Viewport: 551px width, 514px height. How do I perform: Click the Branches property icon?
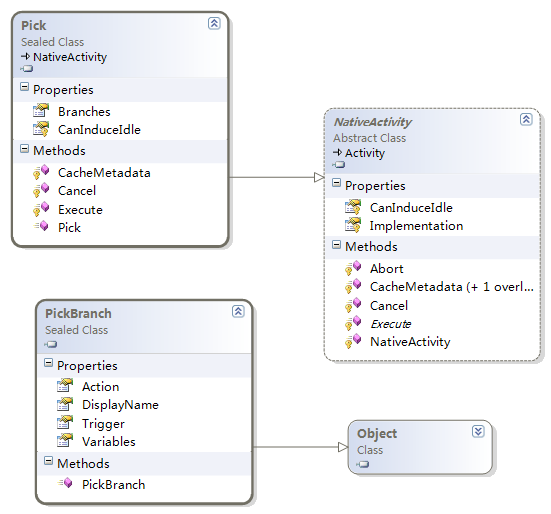coord(41,110)
